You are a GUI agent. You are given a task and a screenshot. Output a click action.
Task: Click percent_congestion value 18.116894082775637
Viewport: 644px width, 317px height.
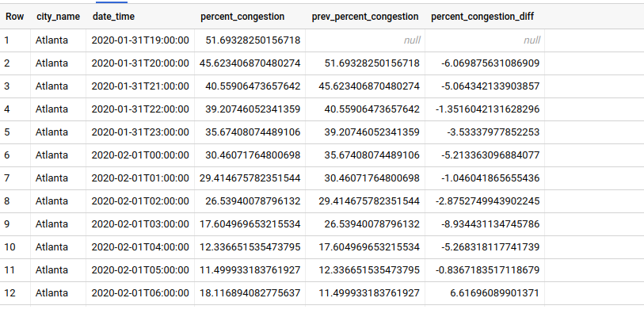[250, 292]
